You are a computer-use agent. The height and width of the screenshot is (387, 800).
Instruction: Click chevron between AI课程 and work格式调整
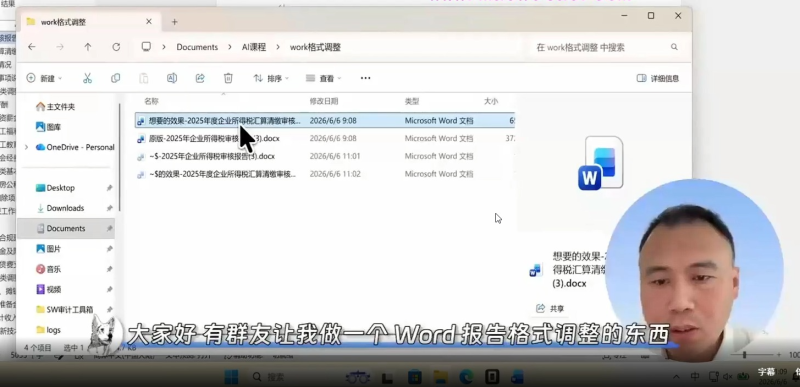tap(278, 47)
